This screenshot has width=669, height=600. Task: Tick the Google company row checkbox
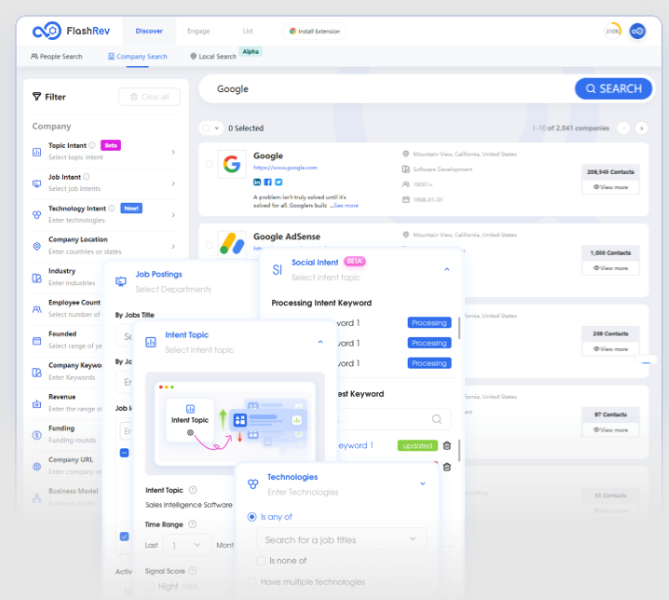point(209,164)
